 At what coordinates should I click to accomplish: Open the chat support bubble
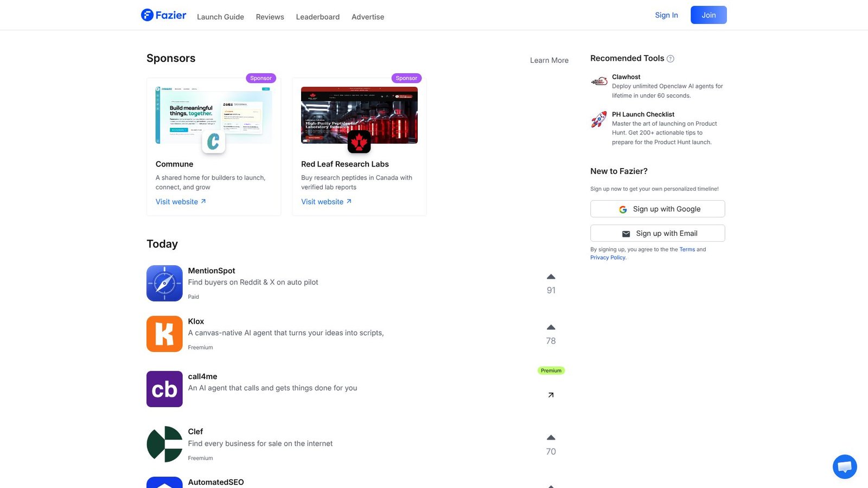coord(845,466)
